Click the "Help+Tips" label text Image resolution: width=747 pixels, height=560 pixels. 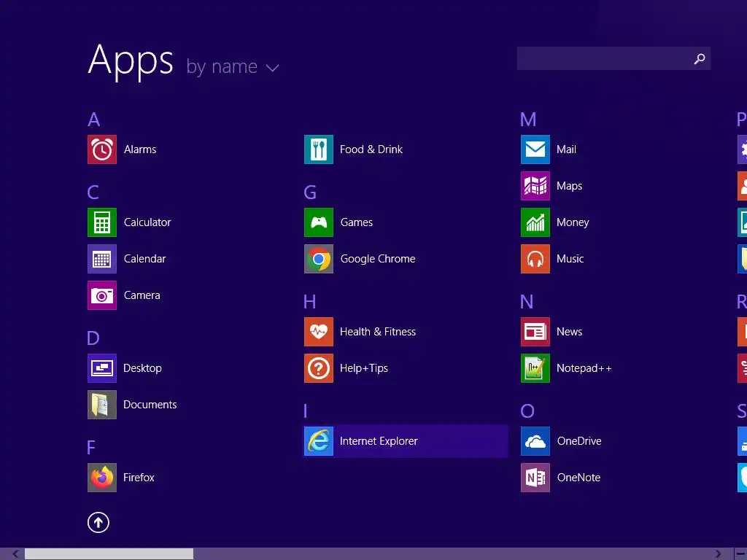click(364, 368)
